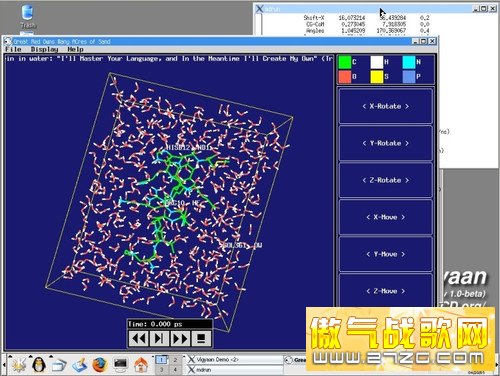
Task: Switch to virtual desktop 2 in pager
Action: [x=175, y=360]
